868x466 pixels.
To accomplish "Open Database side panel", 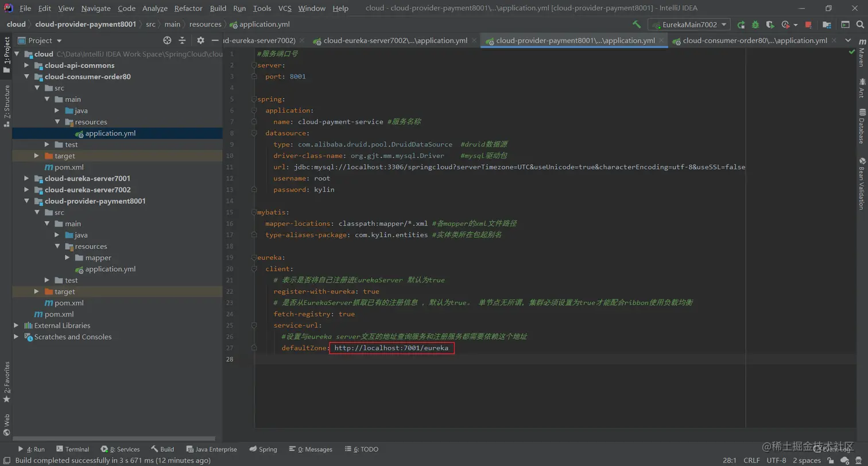I will (862, 126).
